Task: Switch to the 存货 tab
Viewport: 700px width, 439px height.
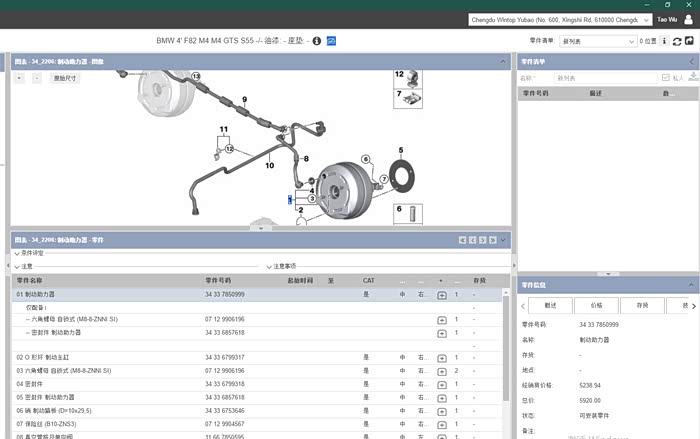Action: [x=641, y=305]
